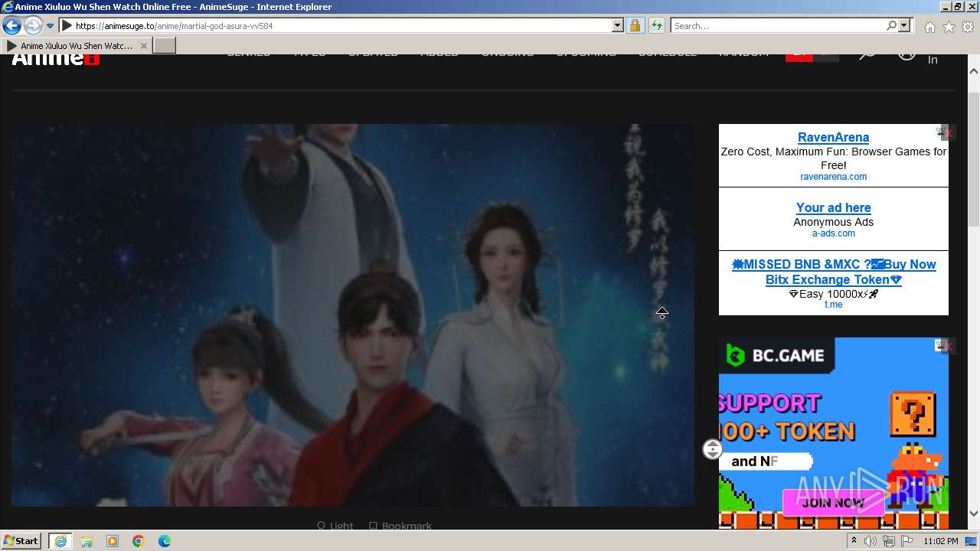
Task: Open the Windows Start menu
Action: click(x=21, y=540)
